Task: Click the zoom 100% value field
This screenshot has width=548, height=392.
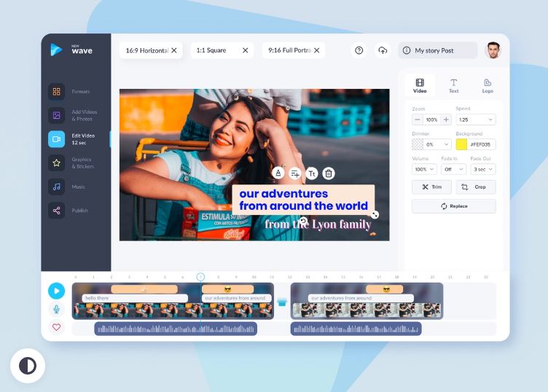Action: (431, 119)
